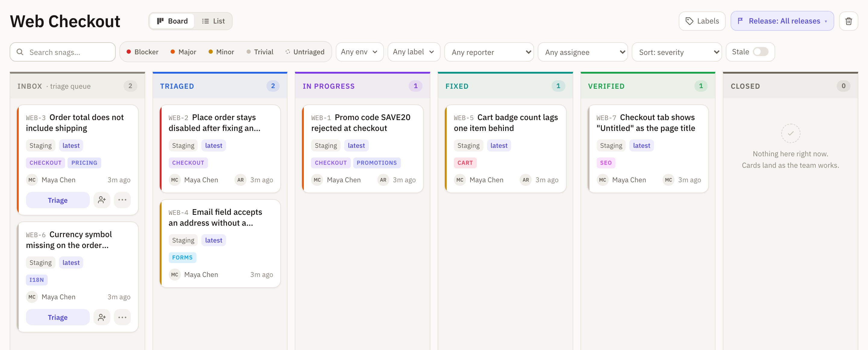The height and width of the screenshot is (350, 868).
Task: Click the Labels button
Action: coord(702,21)
